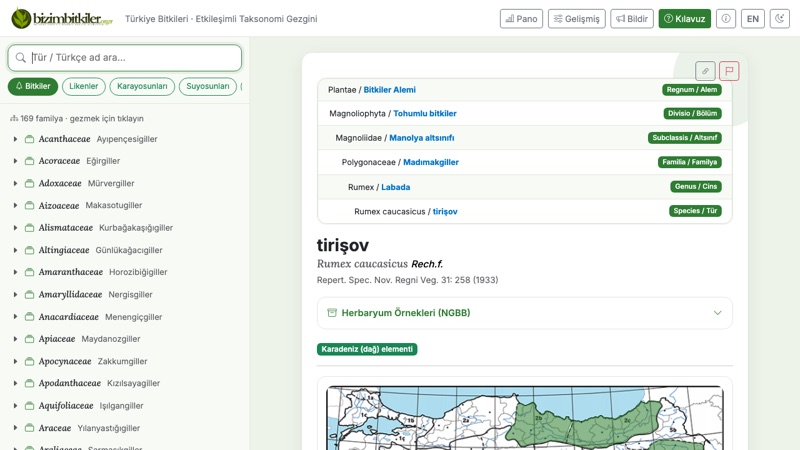This screenshot has height=450, width=800.
Task: Focus the species search field
Action: pyautogui.click(x=124, y=58)
